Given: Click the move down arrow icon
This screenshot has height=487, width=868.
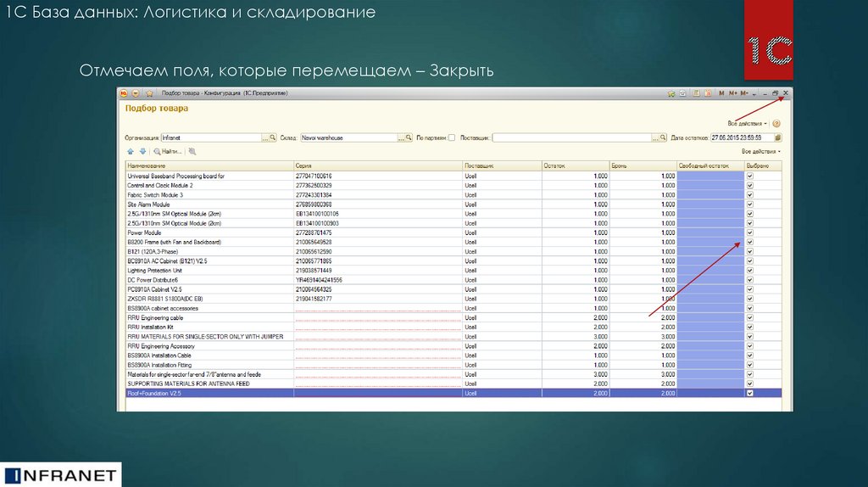Looking at the screenshot, I should click(x=142, y=151).
